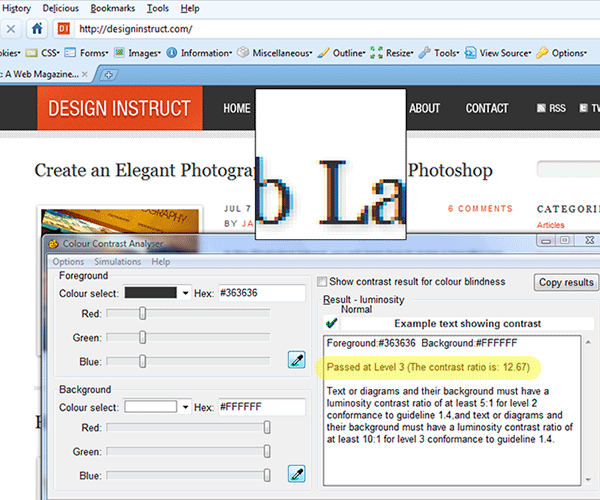Image resolution: width=600 pixels, height=500 pixels.
Task: Click the CSS folder icon
Action: pyautogui.click(x=31, y=53)
